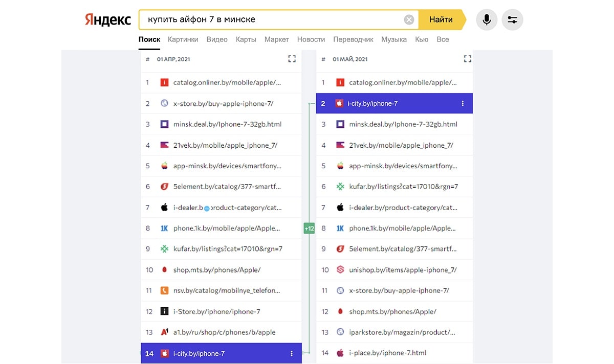Open the search settings sliders icon
Image resolution: width=614 pixels, height=364 pixels.
[513, 20]
